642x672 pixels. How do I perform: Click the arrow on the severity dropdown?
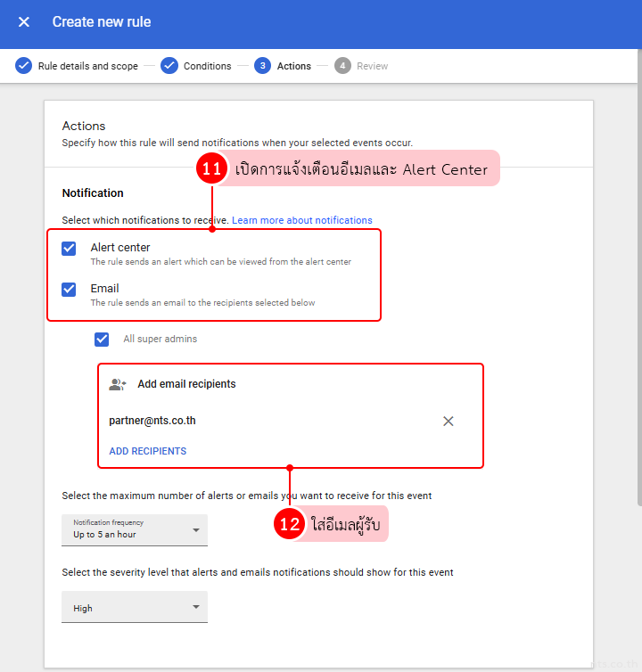(196, 608)
